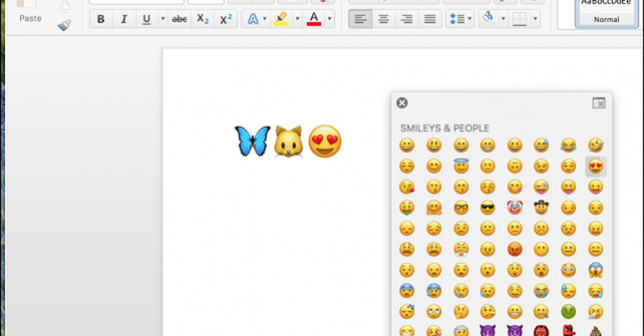
Task: Center align the paragraph
Action: pos(383,19)
